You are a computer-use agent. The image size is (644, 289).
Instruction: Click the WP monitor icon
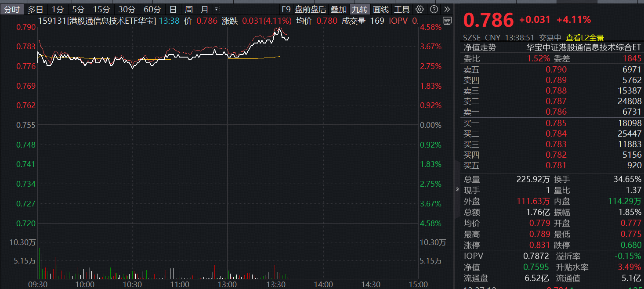pyautogui.click(x=447, y=20)
